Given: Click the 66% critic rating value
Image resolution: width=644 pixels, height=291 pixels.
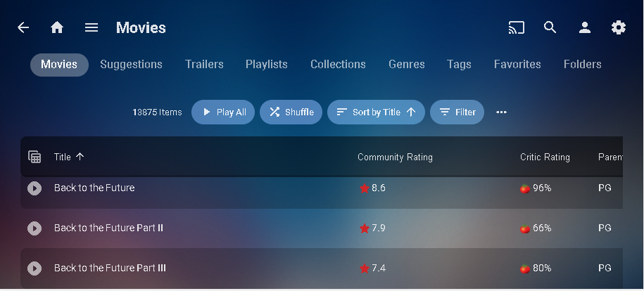Looking at the screenshot, I should coord(542,228).
